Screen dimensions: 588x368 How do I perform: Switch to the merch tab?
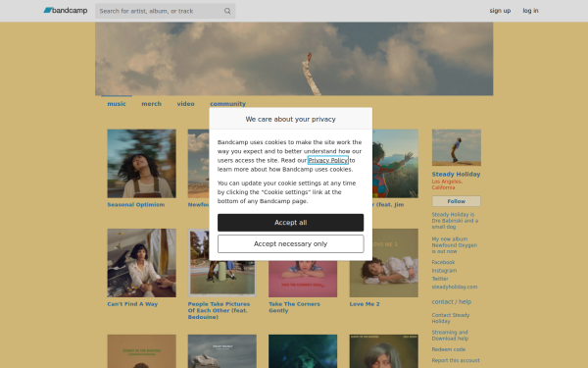pyautogui.click(x=152, y=104)
